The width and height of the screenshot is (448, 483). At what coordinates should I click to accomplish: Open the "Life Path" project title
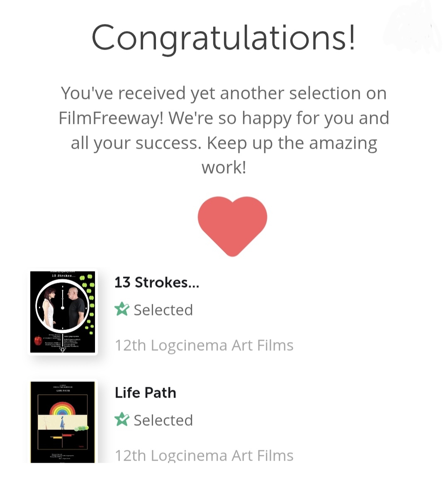click(146, 393)
